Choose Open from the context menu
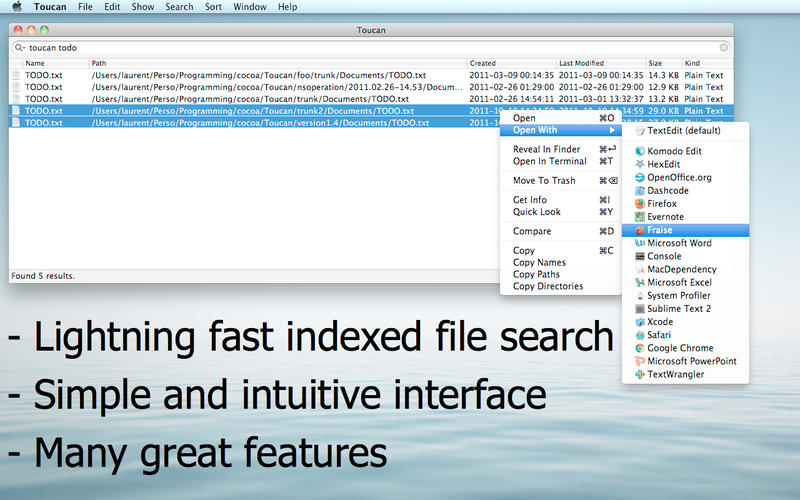This screenshot has height=500, width=800. pos(560,118)
